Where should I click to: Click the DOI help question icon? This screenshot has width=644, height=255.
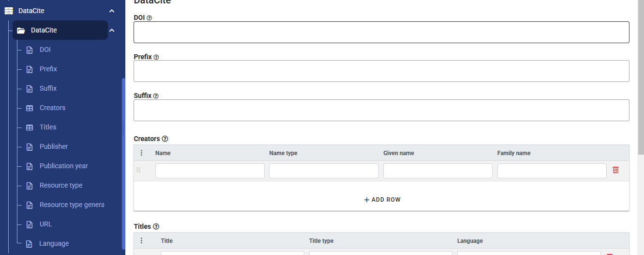coord(149,18)
